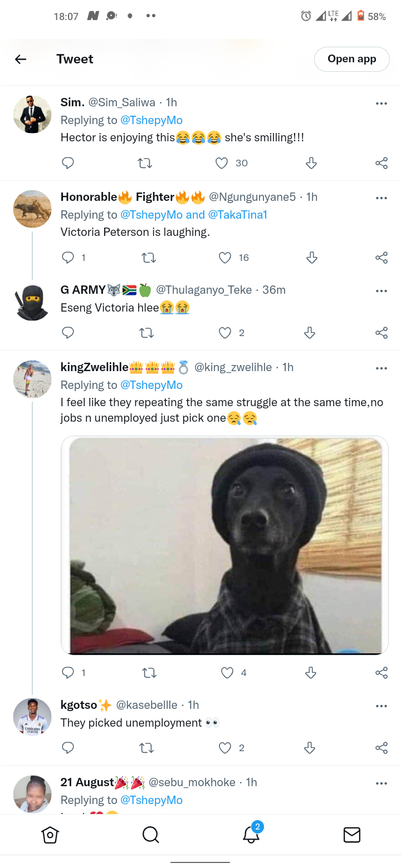Share G ARMY's tweet via share icon
The height and width of the screenshot is (868, 401).
(382, 333)
